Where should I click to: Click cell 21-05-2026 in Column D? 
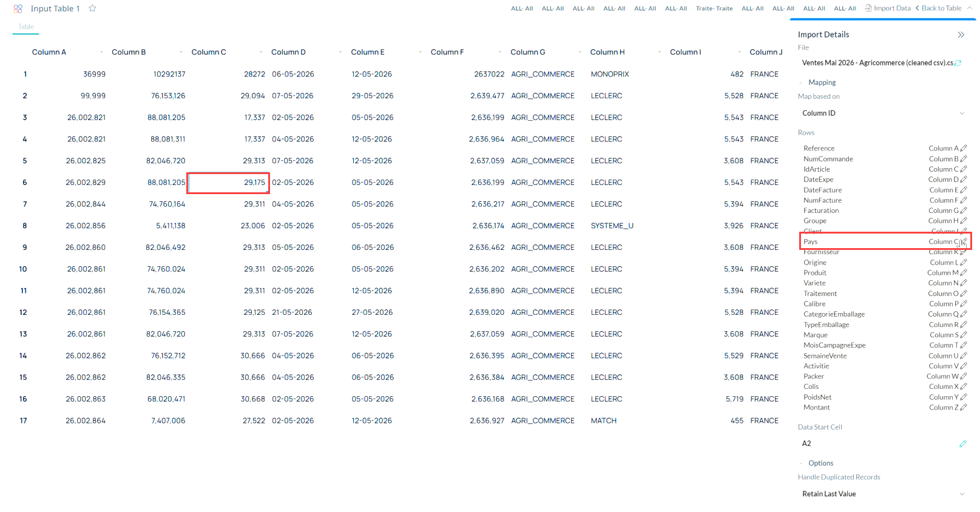point(292,312)
